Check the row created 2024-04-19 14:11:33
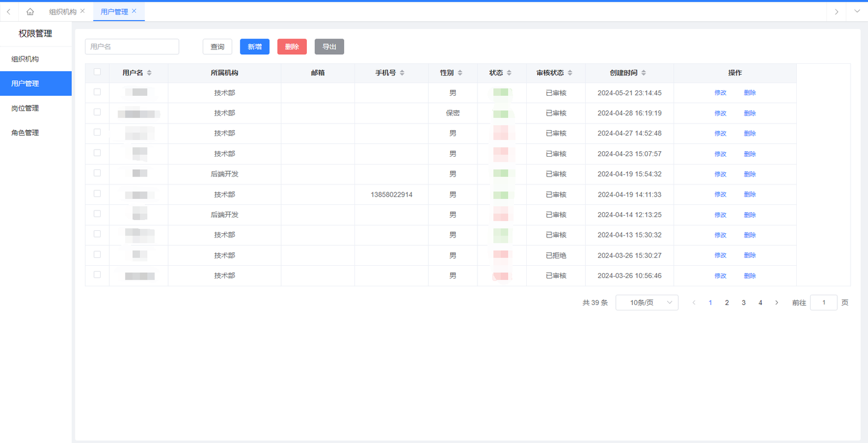The image size is (868, 443). (97, 193)
